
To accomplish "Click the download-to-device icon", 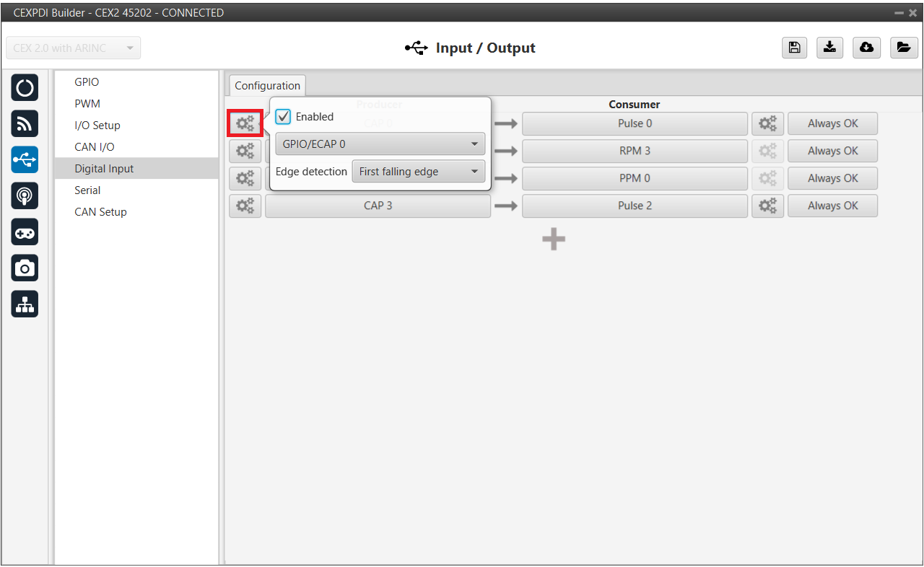I will pyautogui.click(x=830, y=48).
